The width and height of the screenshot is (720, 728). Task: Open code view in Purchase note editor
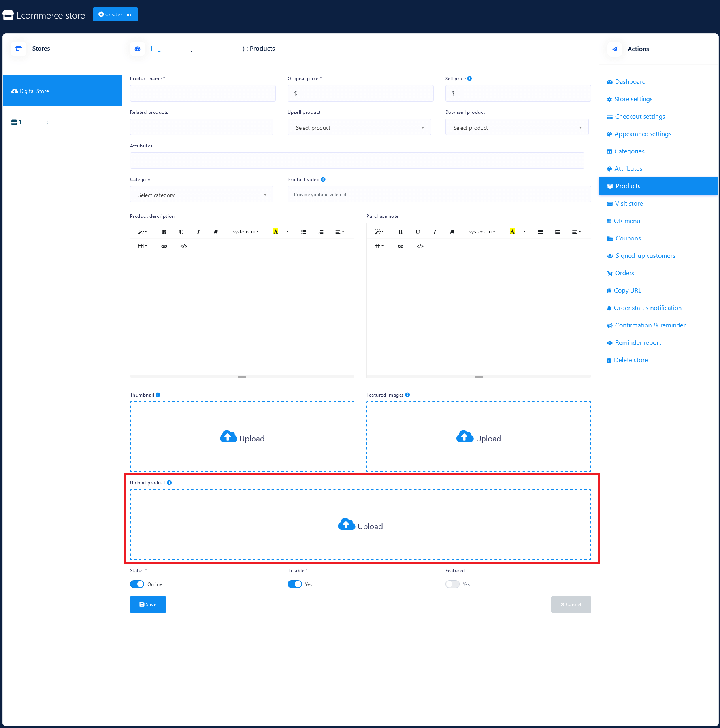(420, 246)
